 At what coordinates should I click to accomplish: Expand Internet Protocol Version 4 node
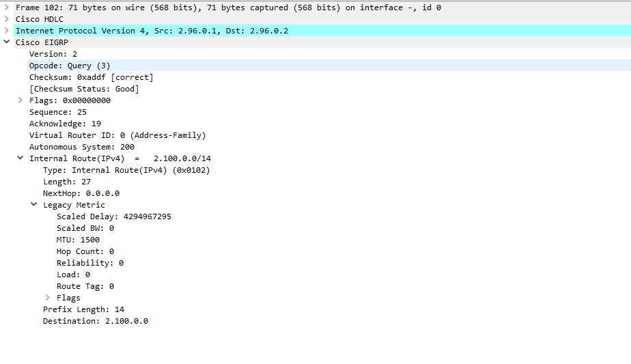[x=6, y=31]
